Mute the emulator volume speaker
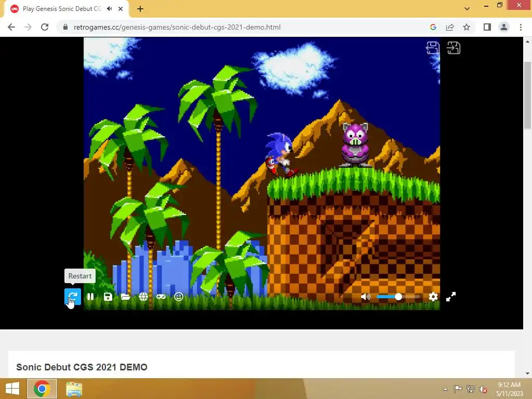This screenshot has height=399, width=532. tap(365, 297)
